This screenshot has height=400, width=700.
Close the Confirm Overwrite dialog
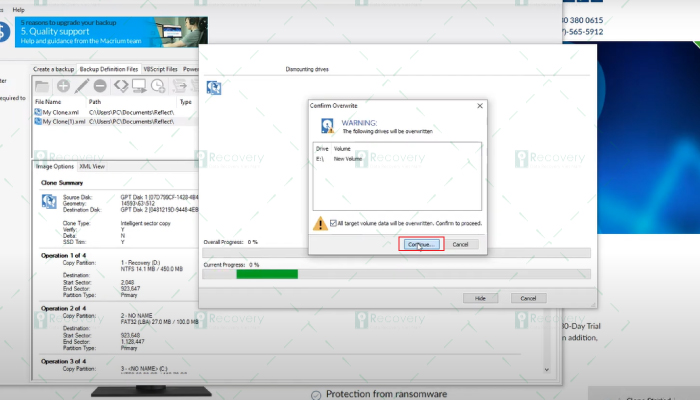(480, 106)
